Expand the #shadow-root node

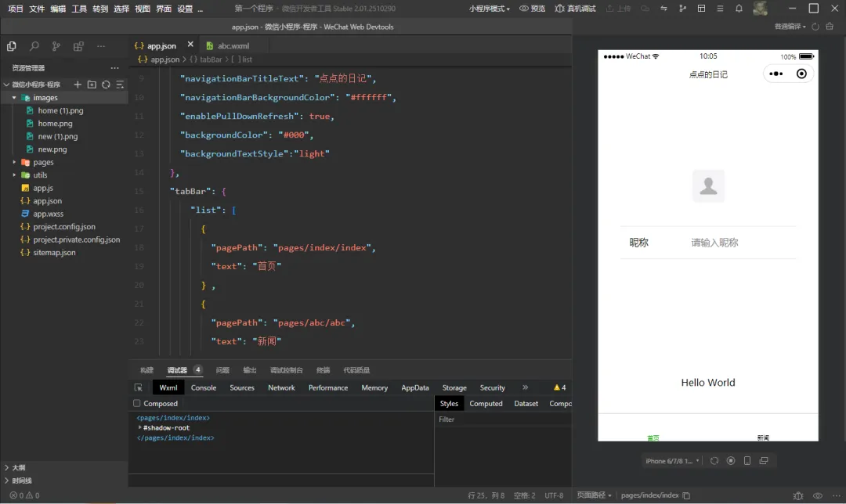point(139,428)
